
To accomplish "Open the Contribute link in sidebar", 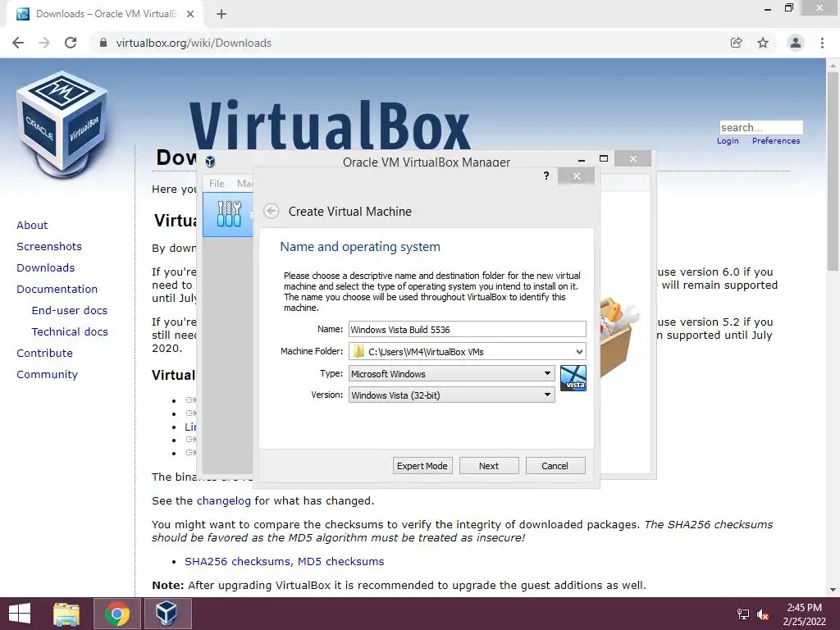I will coord(44,354).
